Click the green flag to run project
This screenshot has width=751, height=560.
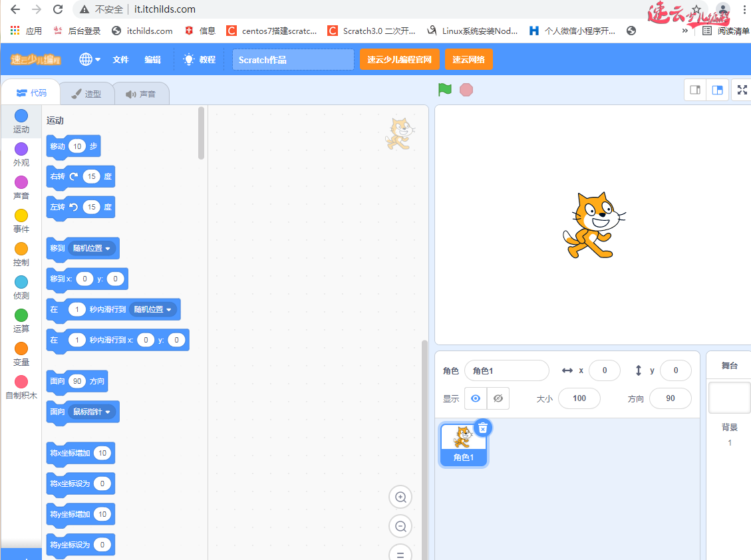pos(445,90)
